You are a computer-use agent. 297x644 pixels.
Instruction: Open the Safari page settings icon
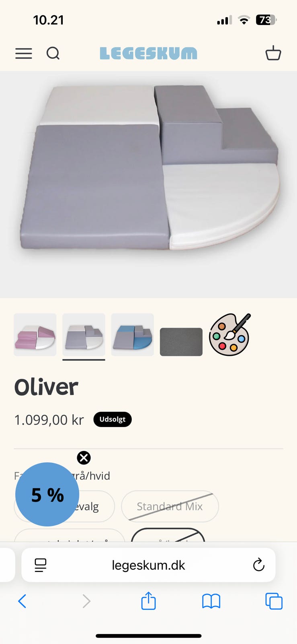(41, 565)
